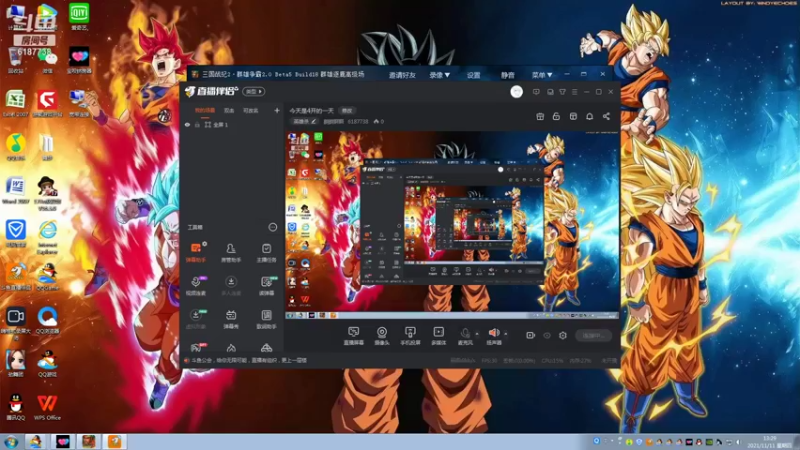
Task: Toggle the 麦克风 microphone
Action: tap(465, 336)
